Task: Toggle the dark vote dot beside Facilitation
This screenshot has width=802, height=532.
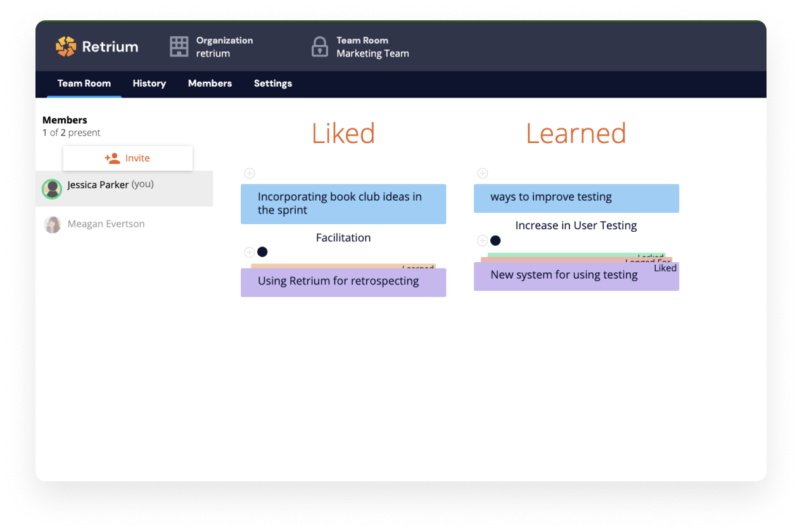Action: pyautogui.click(x=262, y=251)
